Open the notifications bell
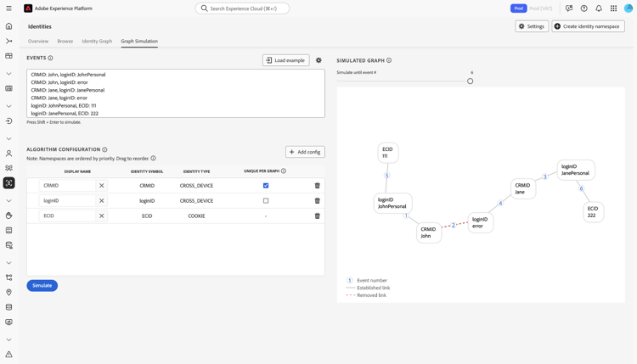 [x=599, y=8]
